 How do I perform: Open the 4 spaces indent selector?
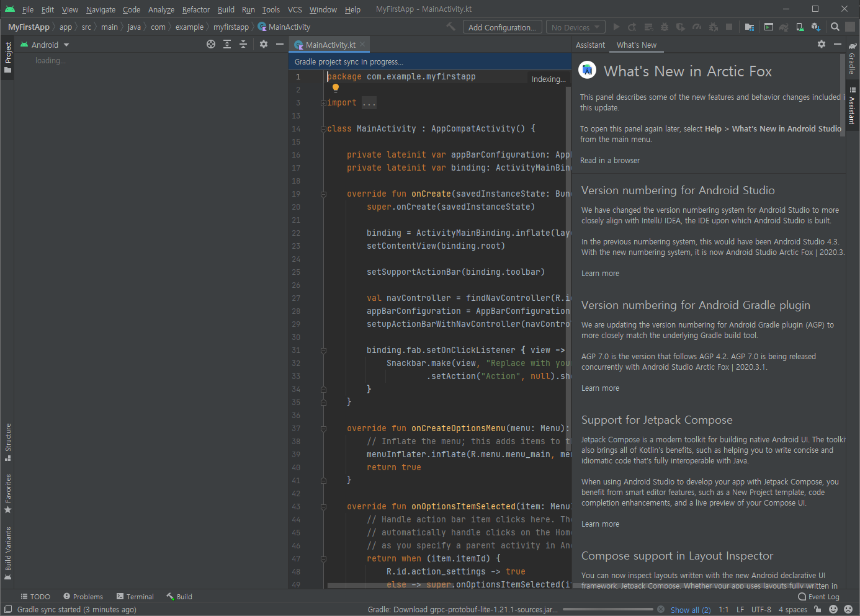tap(793, 609)
